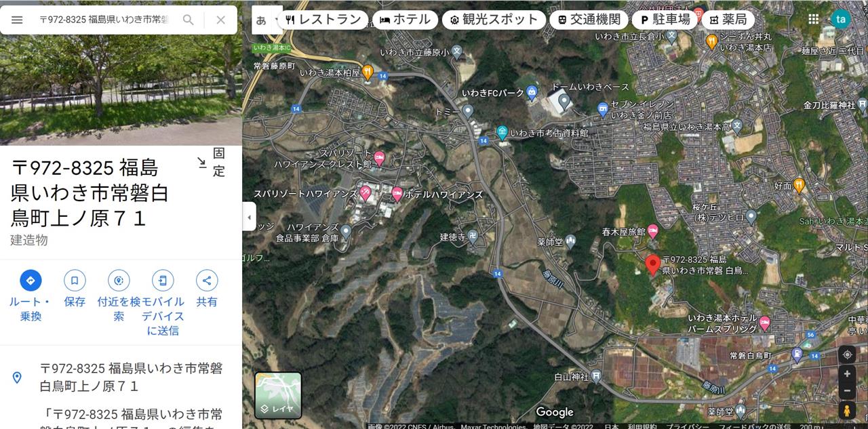Select the 常磐白鳥町 bus stop marker

(x=796, y=354)
